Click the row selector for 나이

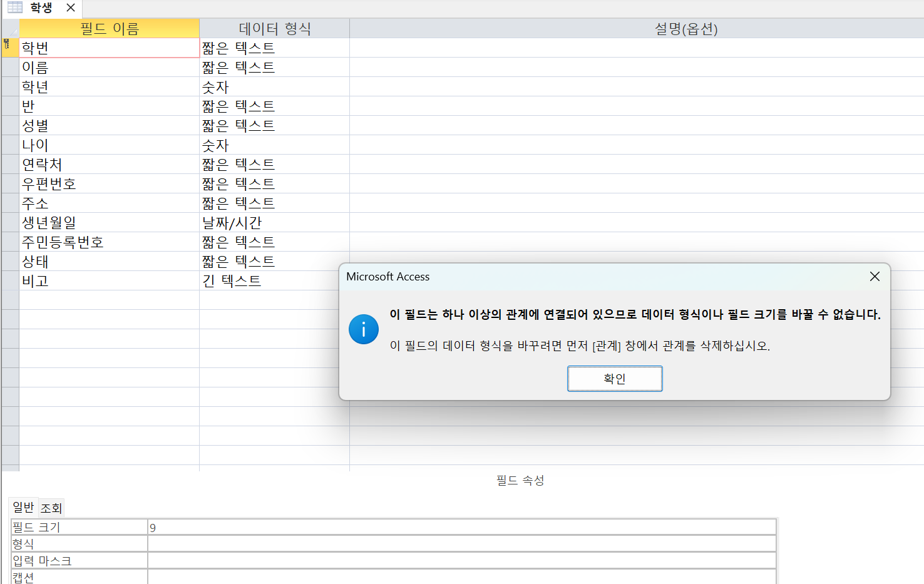point(10,145)
